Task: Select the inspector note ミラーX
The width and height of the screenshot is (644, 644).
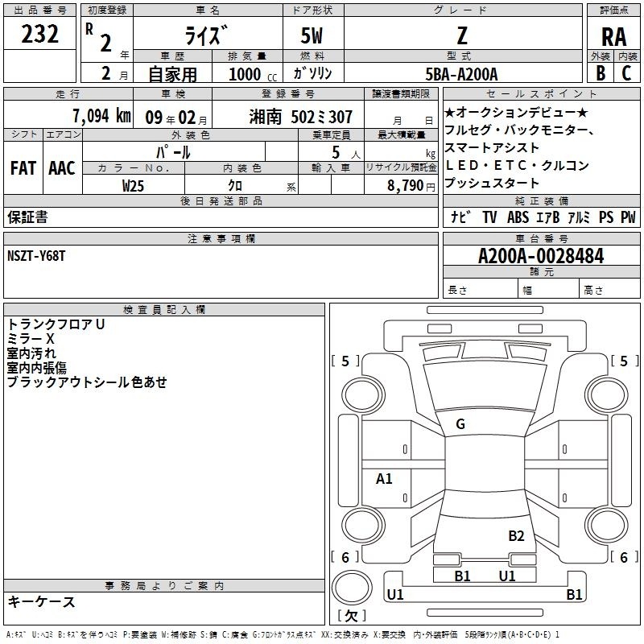Action: tap(31, 338)
